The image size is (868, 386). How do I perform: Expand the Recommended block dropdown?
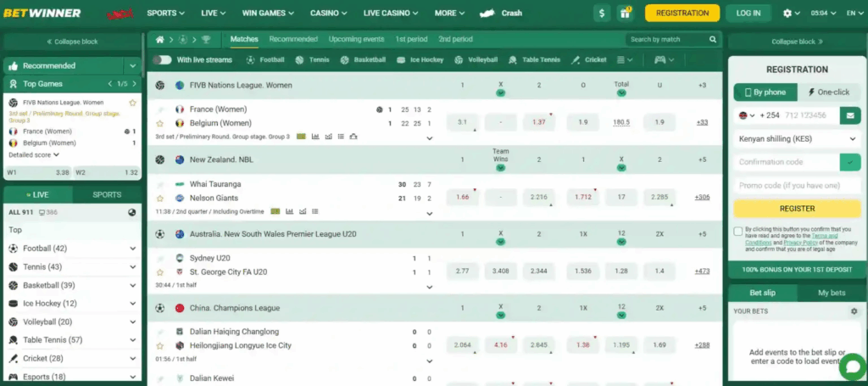click(x=133, y=66)
